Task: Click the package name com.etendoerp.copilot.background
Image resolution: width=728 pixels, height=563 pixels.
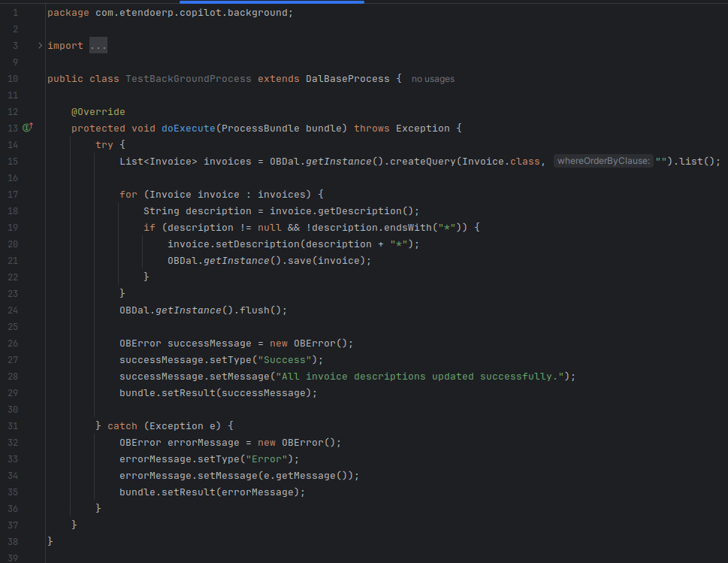Action: 192,13
